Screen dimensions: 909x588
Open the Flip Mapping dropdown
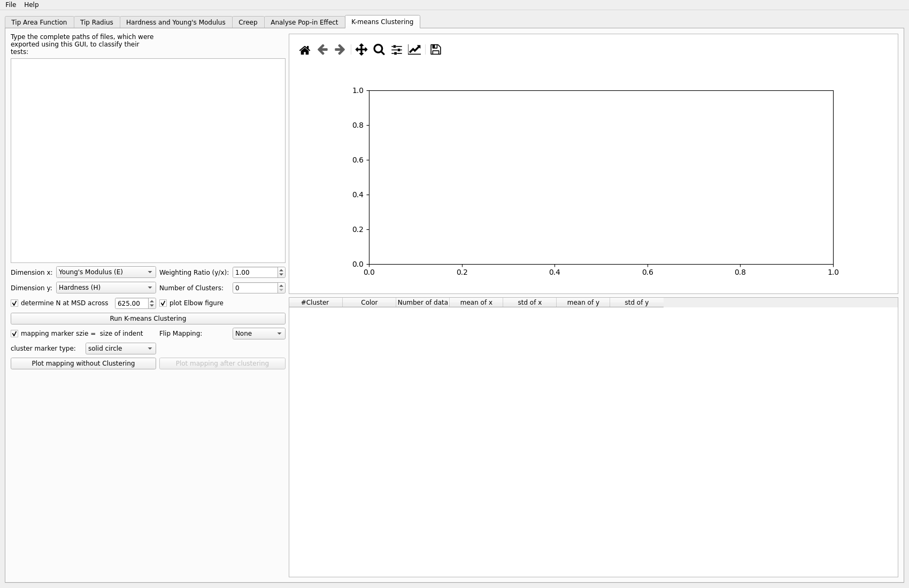[x=259, y=334]
